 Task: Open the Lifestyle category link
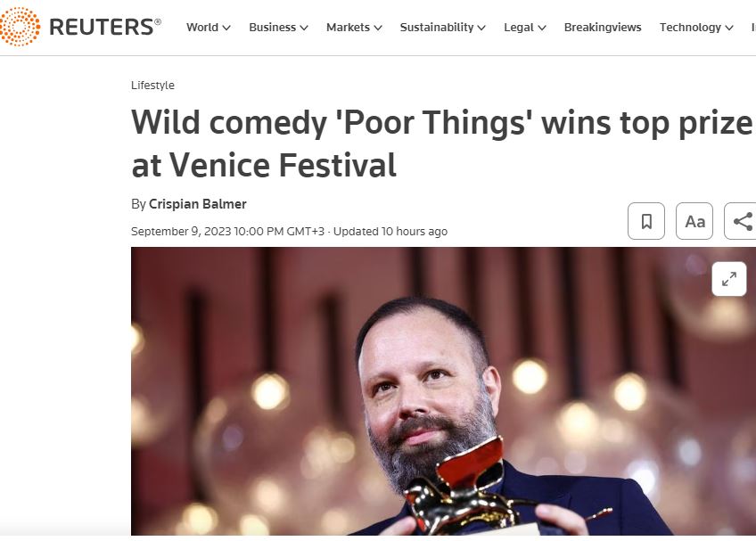(x=152, y=86)
